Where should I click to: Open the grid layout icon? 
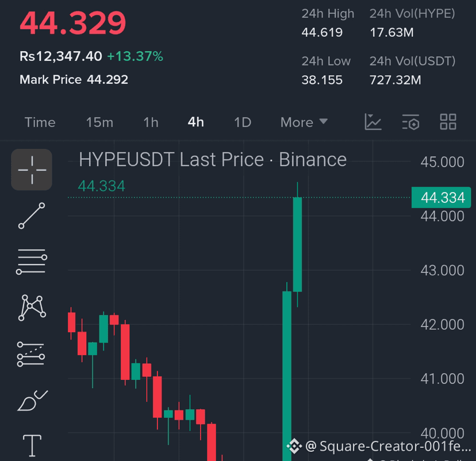click(448, 122)
